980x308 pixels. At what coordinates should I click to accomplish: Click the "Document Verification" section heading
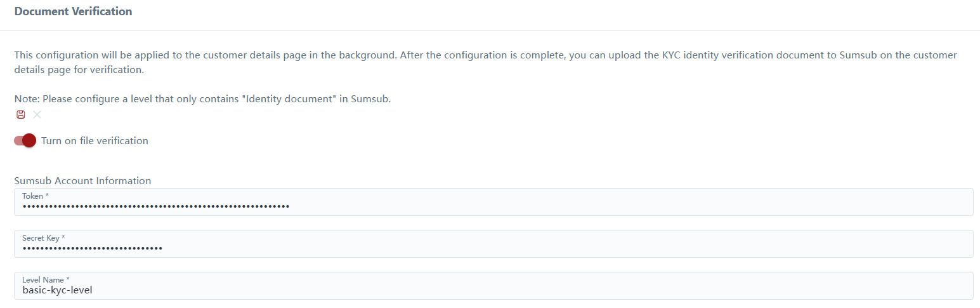click(x=73, y=11)
